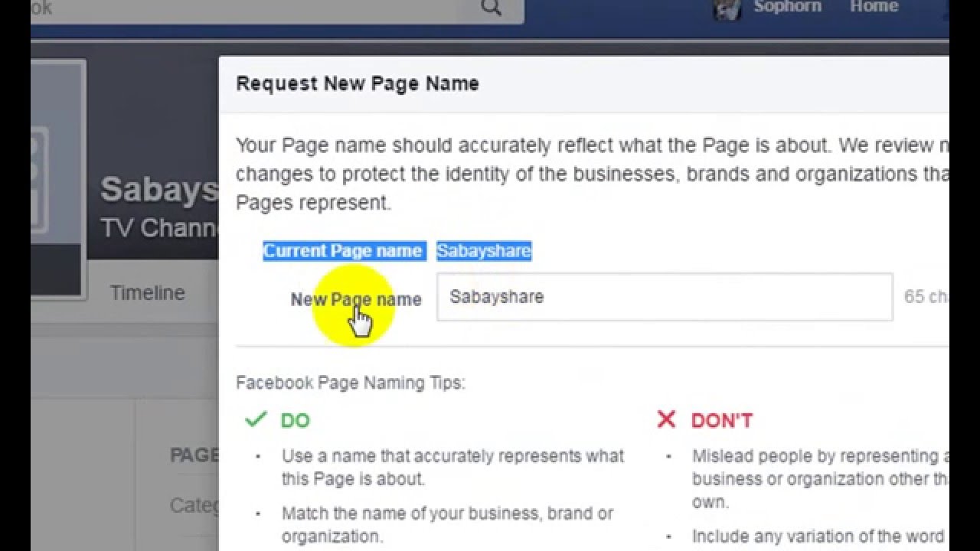Click the tip 'Use a name that accurately represents'
The width and height of the screenshot is (980, 551).
click(x=452, y=468)
